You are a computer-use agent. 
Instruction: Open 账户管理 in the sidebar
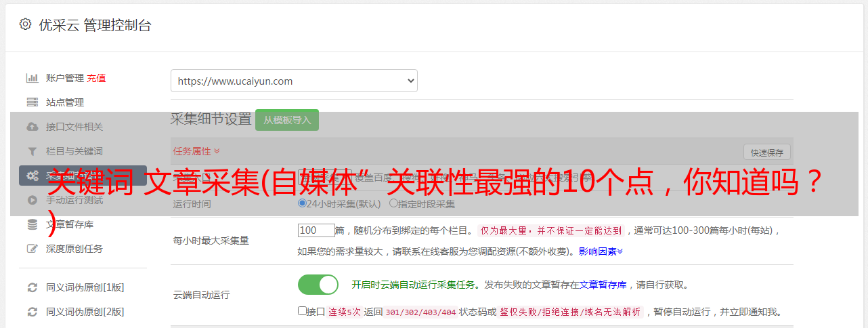click(65, 78)
